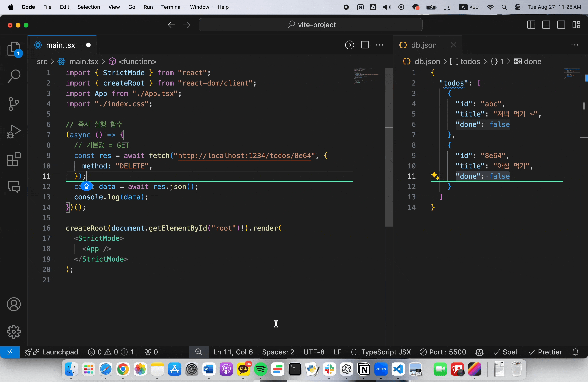Click the Split Editor Right icon
The image size is (588, 382).
(x=365, y=45)
